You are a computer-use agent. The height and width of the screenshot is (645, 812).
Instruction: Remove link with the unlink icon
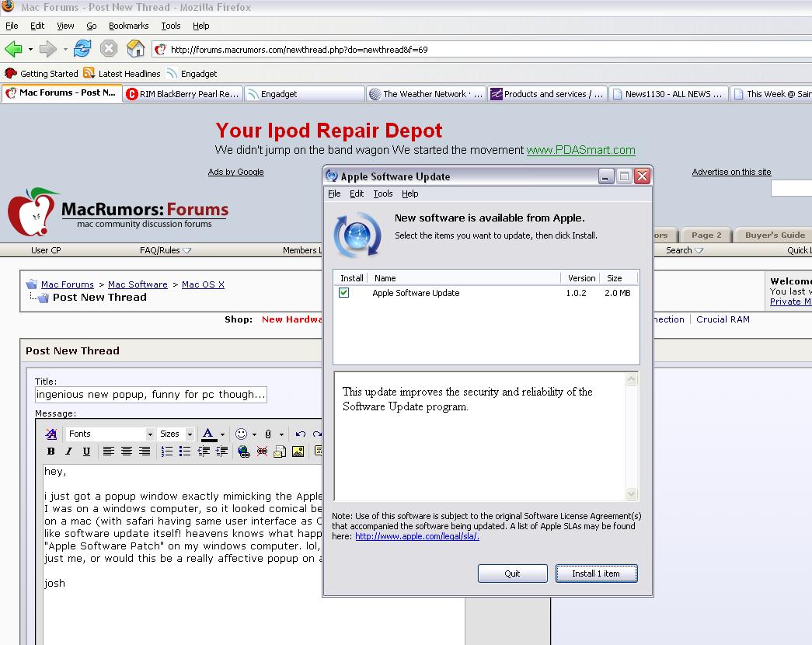coord(262,451)
